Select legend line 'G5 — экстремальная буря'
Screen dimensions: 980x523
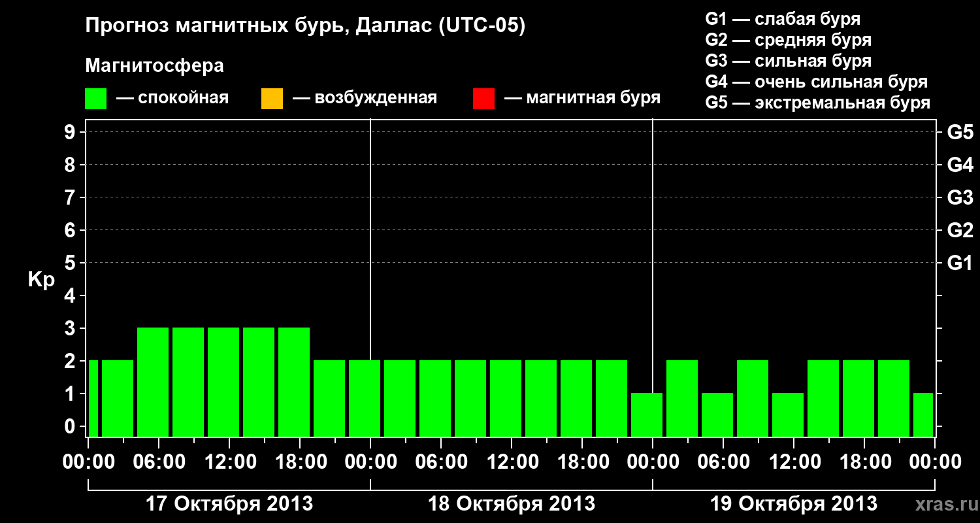click(x=817, y=103)
